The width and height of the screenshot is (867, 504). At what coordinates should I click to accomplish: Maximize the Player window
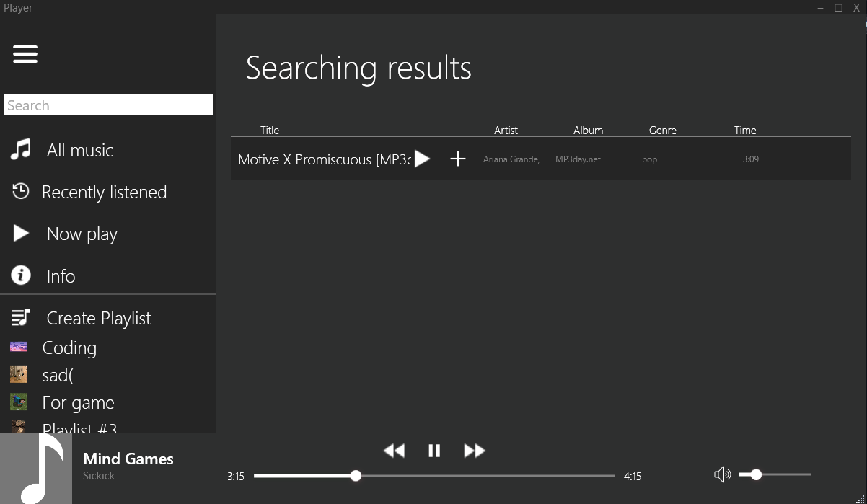(x=839, y=8)
